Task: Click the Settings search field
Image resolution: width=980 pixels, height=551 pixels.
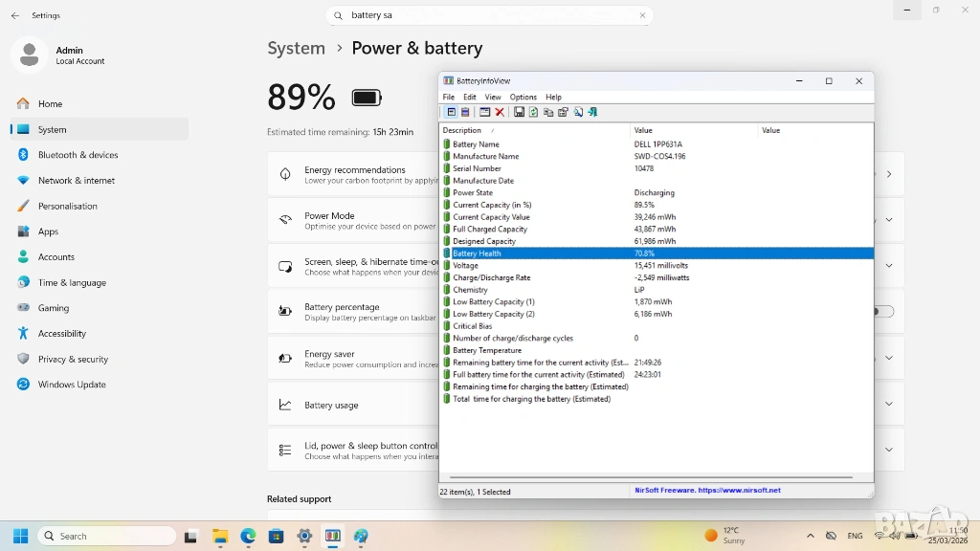Action: click(x=489, y=15)
